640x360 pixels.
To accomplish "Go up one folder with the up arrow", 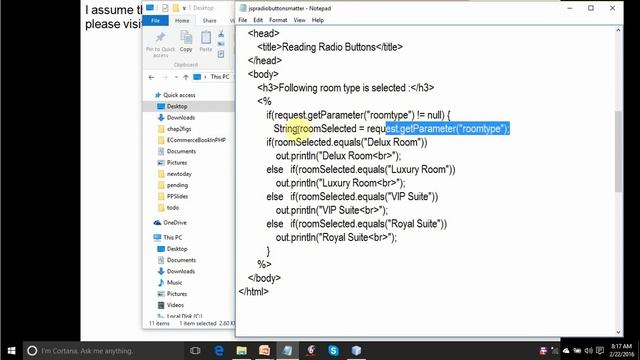I will click(x=186, y=77).
